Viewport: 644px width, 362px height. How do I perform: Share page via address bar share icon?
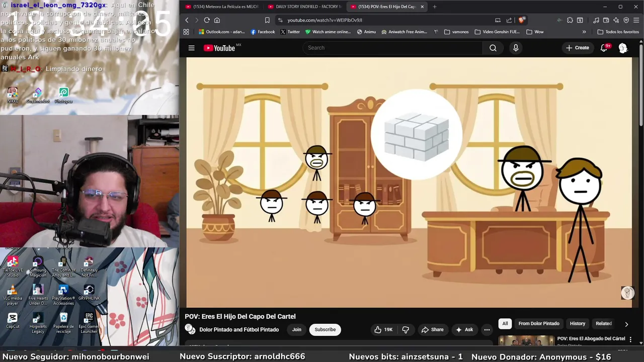point(509,20)
